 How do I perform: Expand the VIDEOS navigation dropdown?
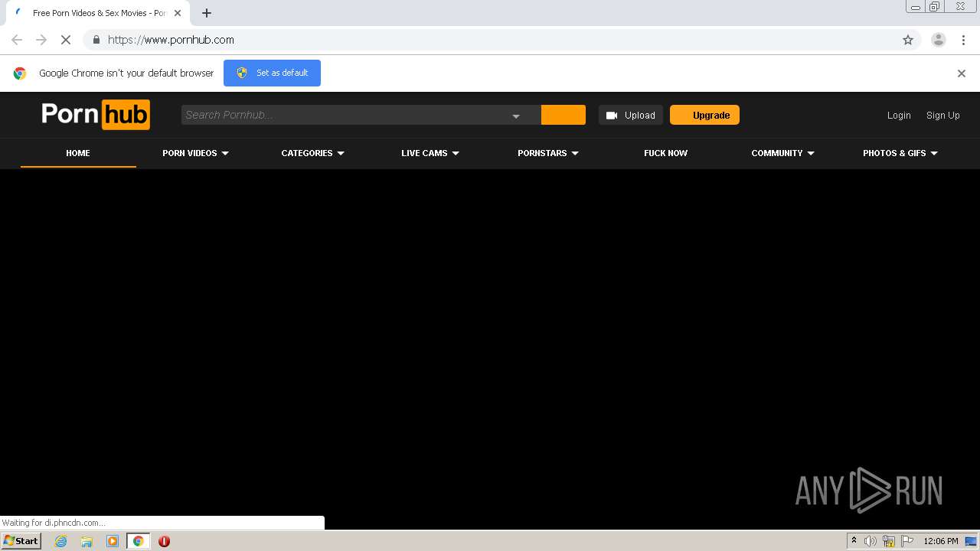pyautogui.click(x=195, y=153)
